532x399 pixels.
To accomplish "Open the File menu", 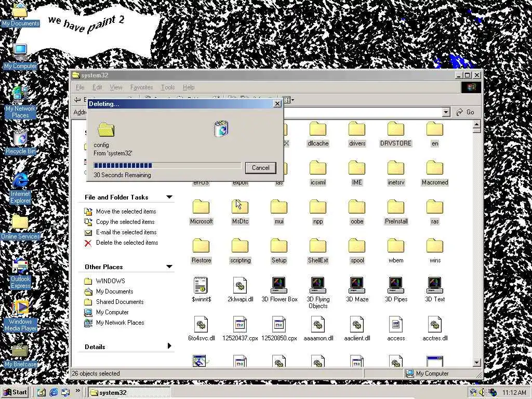I will (79, 87).
